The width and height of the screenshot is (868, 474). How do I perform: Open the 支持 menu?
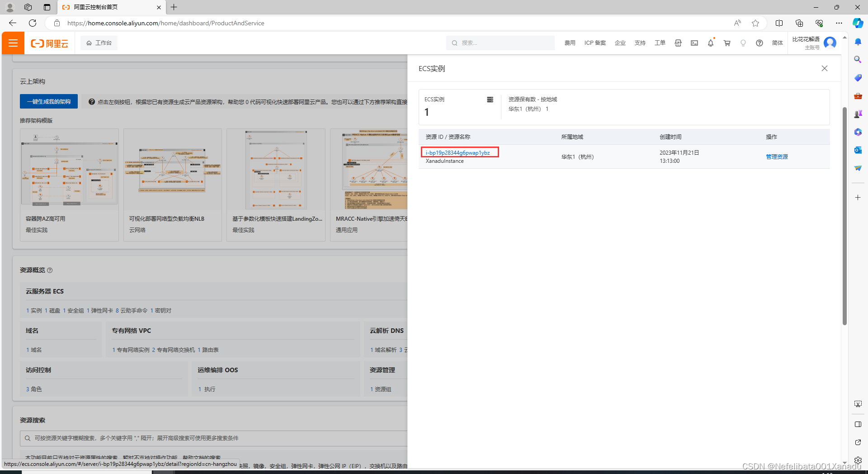[x=640, y=43]
